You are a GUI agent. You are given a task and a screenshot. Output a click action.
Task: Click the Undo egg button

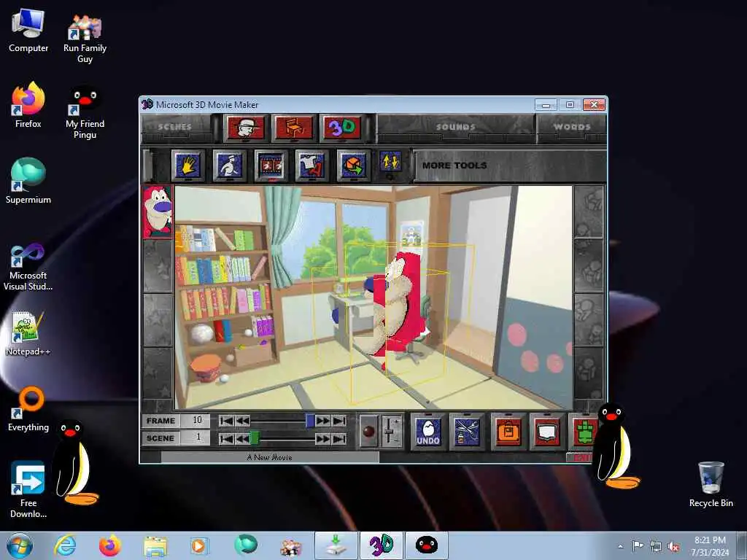[427, 432]
